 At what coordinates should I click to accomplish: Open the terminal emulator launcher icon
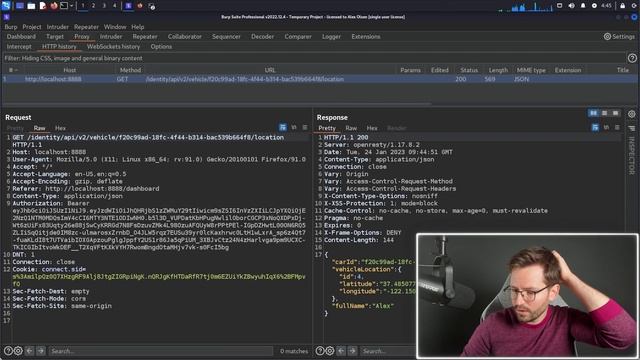64,6
